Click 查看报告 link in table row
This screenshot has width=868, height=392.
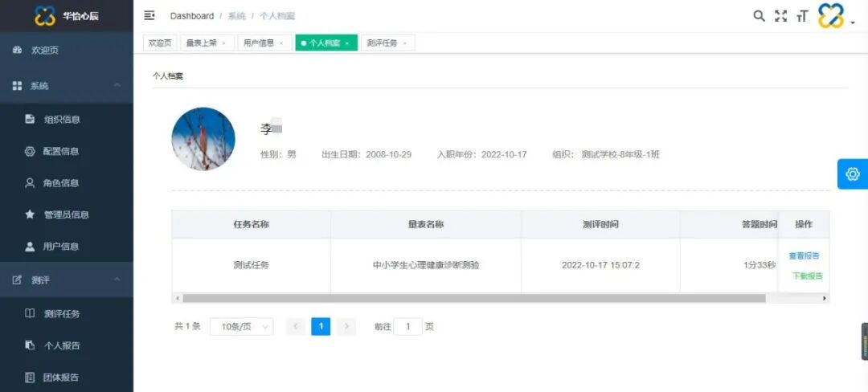click(804, 256)
